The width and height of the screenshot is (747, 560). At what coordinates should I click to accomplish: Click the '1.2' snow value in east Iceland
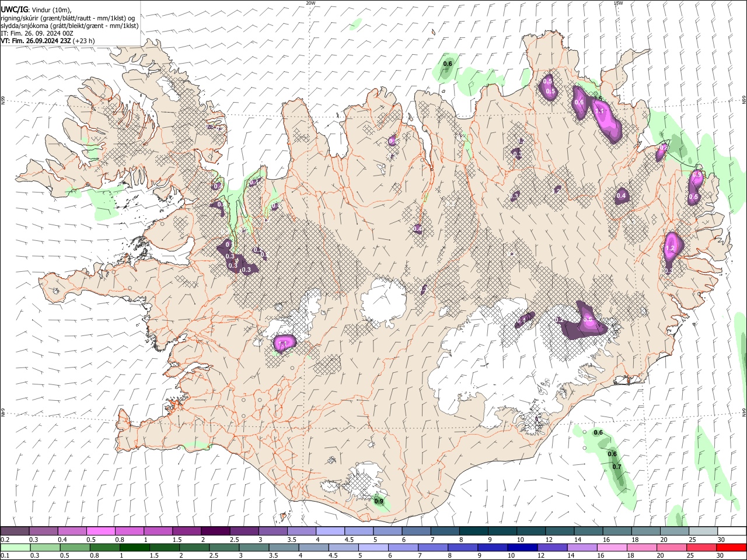tap(670, 249)
